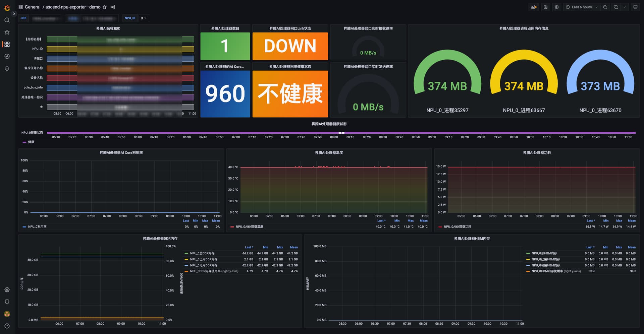The width and height of the screenshot is (644, 334).
Task: Click the ascend-npu-exporter-demo dashboard title
Action: pyautogui.click(x=73, y=7)
